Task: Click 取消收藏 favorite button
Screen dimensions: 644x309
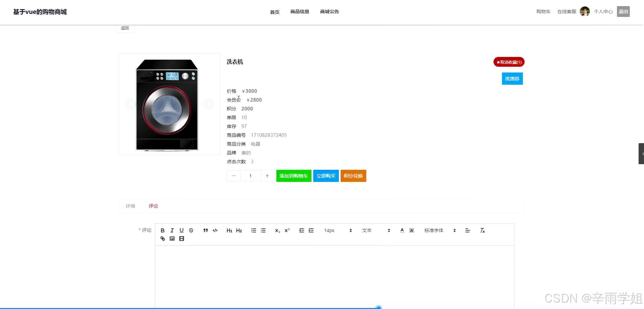Action: [x=509, y=62]
